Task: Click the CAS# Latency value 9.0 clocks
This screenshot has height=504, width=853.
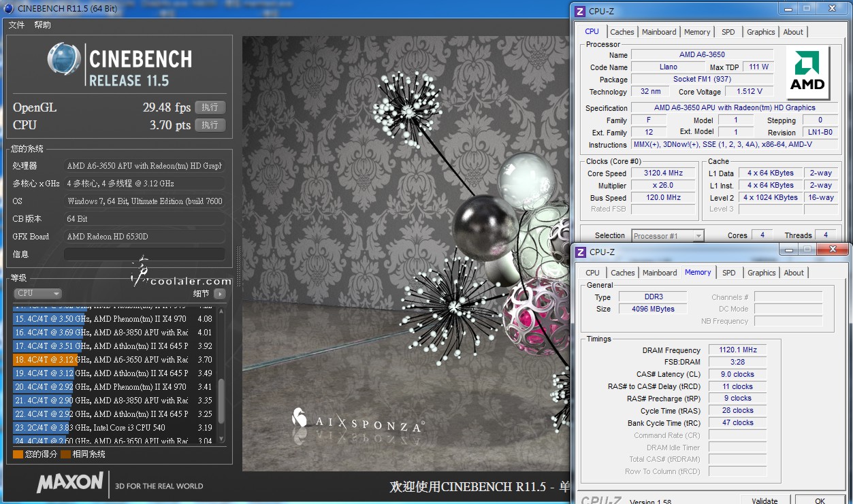Action: pos(738,375)
